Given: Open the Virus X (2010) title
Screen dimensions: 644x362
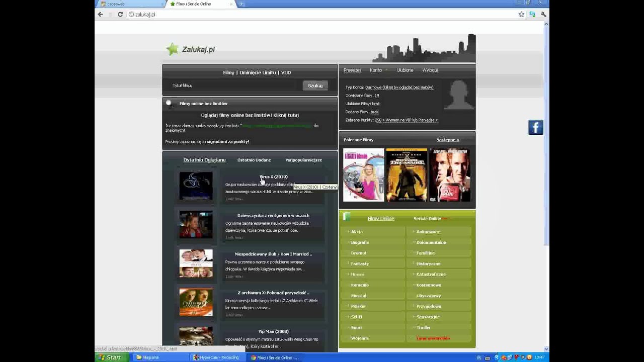Looking at the screenshot, I should coord(274,176).
